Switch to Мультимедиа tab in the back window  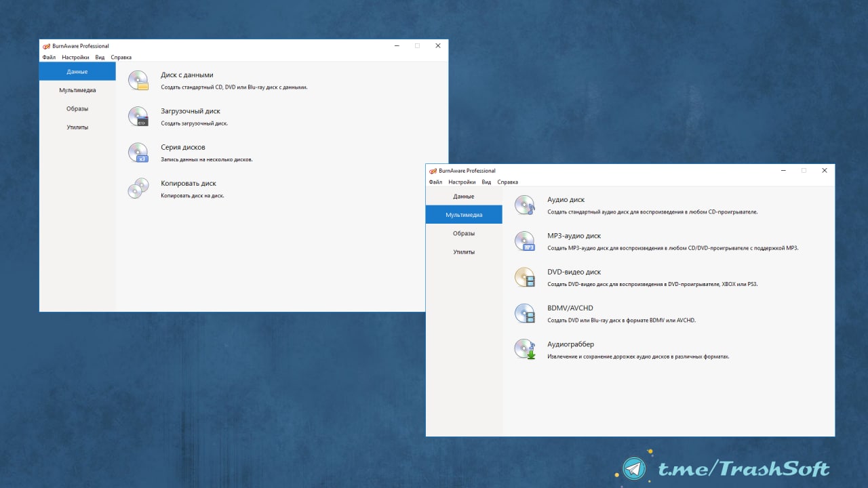(77, 90)
